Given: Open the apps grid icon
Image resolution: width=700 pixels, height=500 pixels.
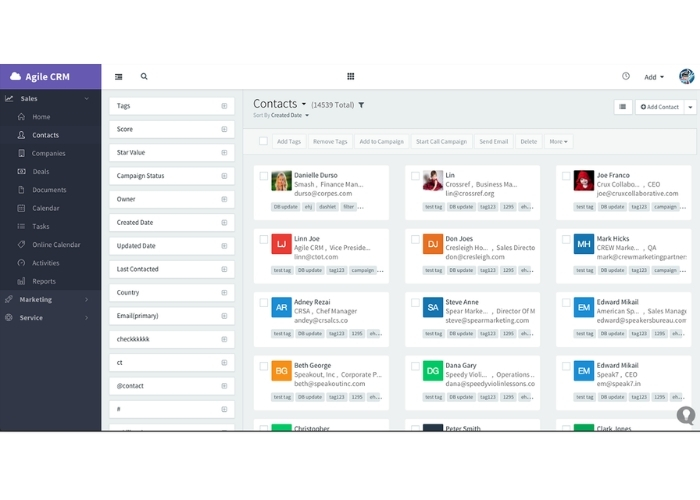Looking at the screenshot, I should 351,76.
